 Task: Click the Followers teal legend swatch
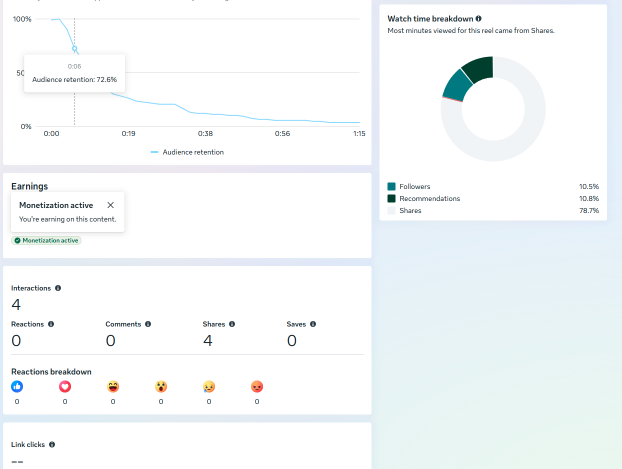tap(392, 186)
